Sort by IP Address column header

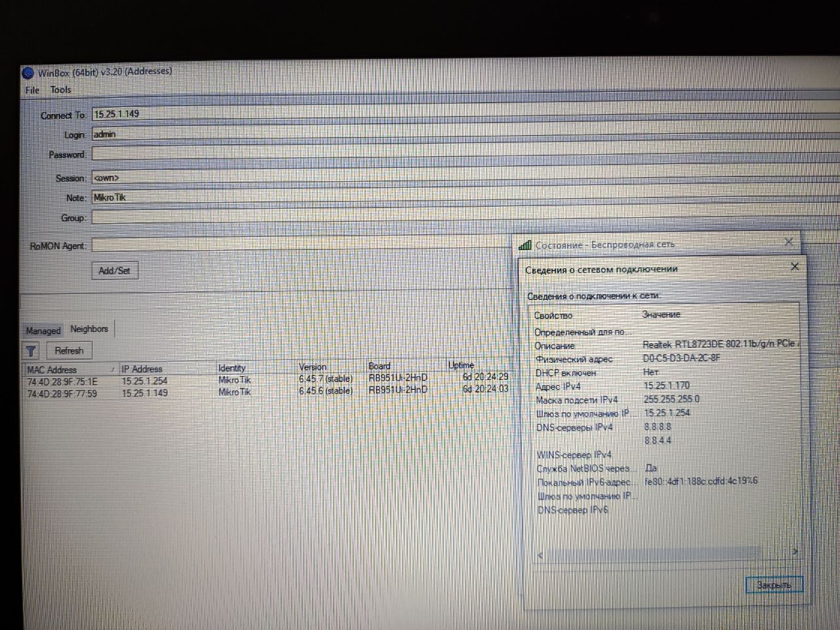167,369
